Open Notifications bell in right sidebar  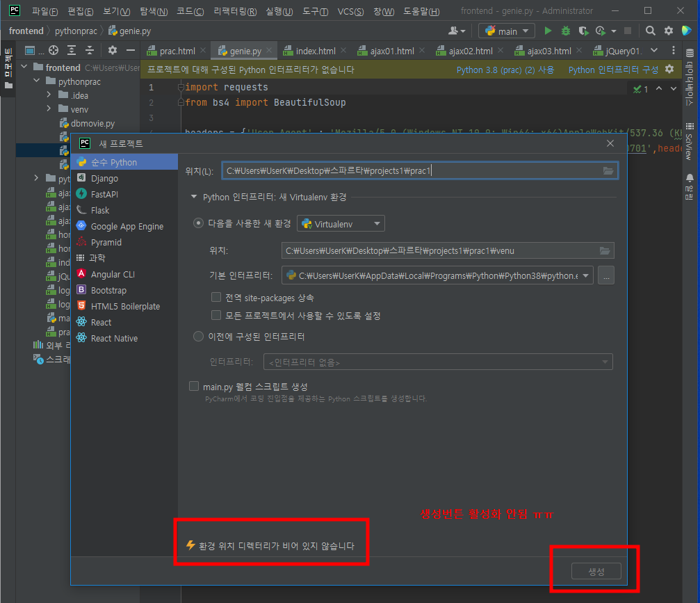(690, 178)
